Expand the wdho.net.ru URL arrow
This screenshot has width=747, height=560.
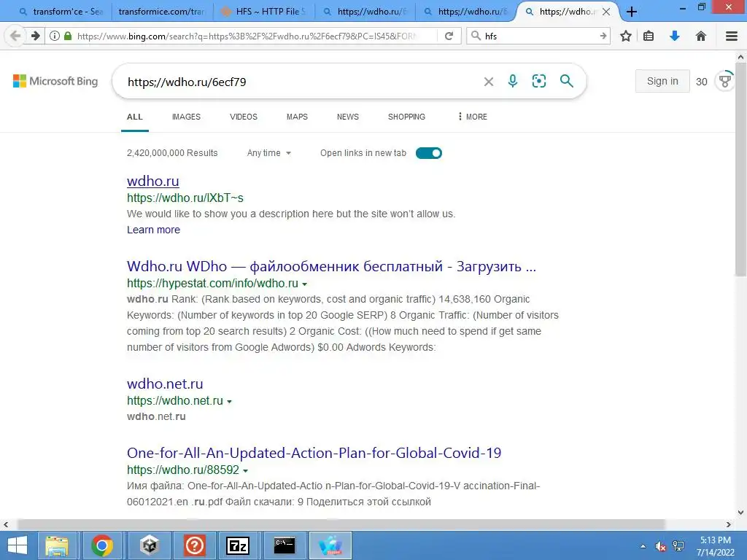tap(230, 402)
